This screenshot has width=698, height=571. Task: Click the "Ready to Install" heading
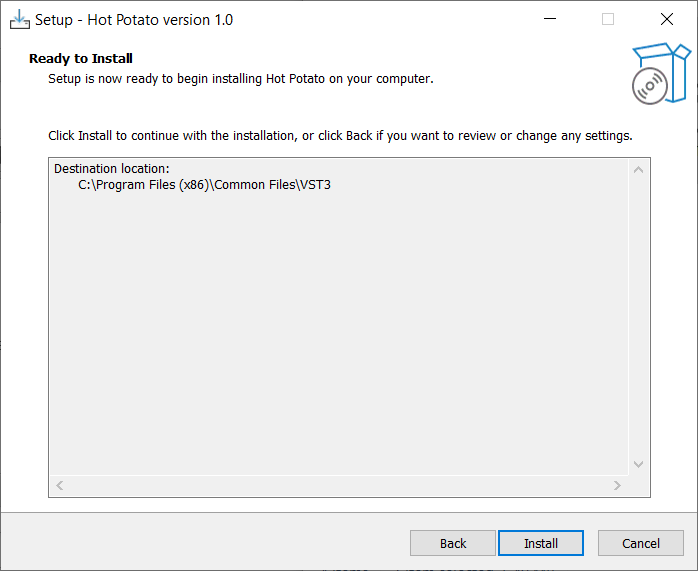point(81,59)
